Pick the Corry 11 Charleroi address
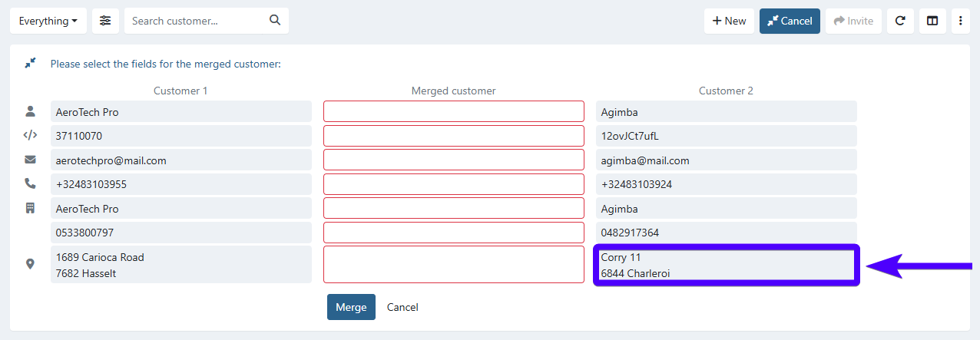The image size is (980, 340). click(726, 265)
